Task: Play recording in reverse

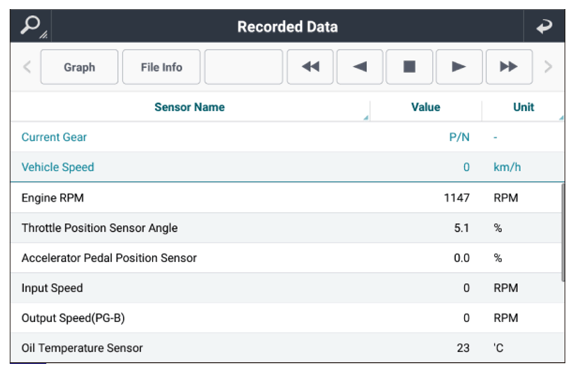Action: [x=360, y=67]
